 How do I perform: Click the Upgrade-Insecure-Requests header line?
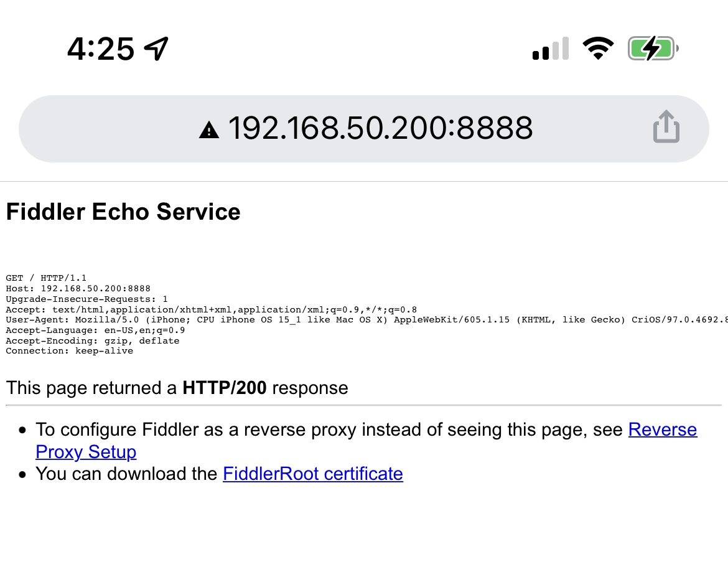[86, 299]
